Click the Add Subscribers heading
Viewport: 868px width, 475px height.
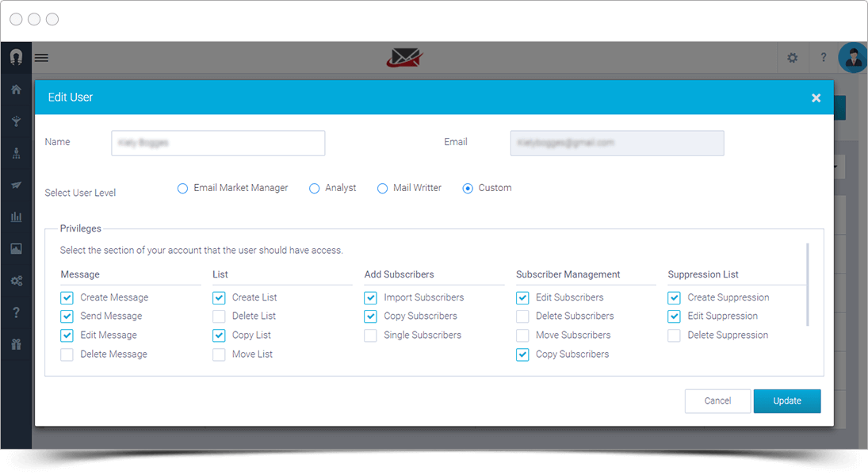coord(400,274)
